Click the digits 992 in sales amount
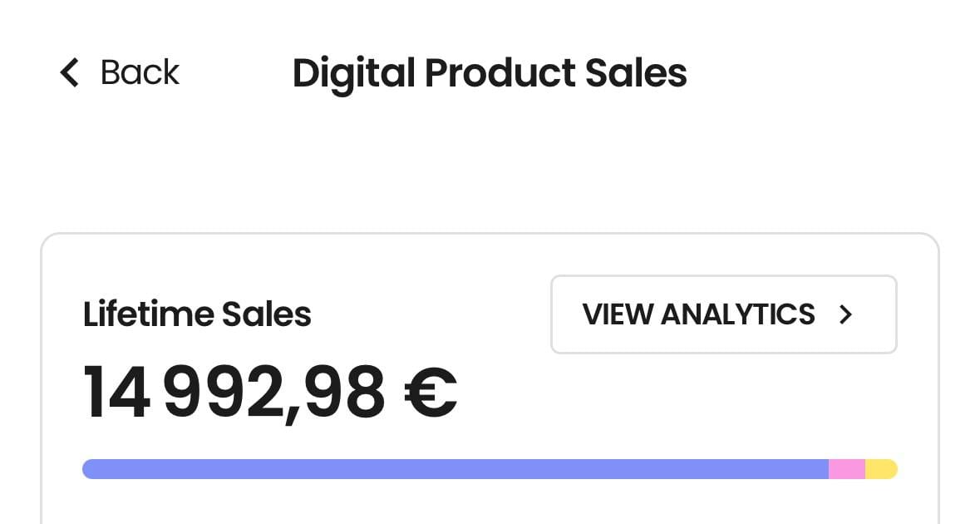 point(225,392)
